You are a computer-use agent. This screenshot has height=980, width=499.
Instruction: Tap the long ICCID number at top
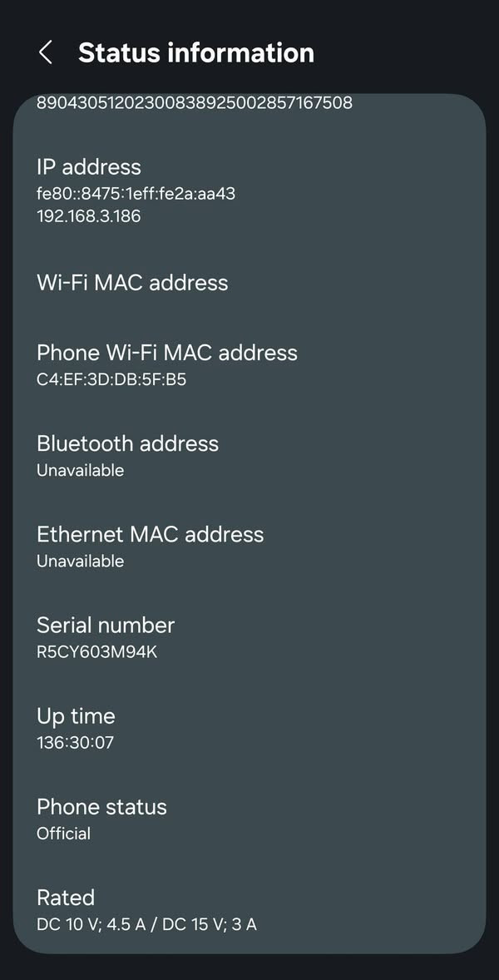(x=195, y=102)
